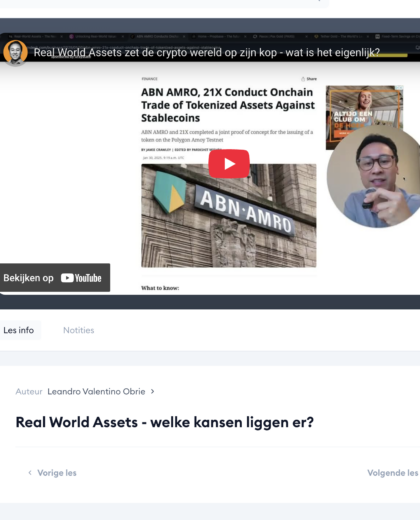Screen dimensions: 420x520
Task: Click the 'Share' link in the article
Action: 309,79
